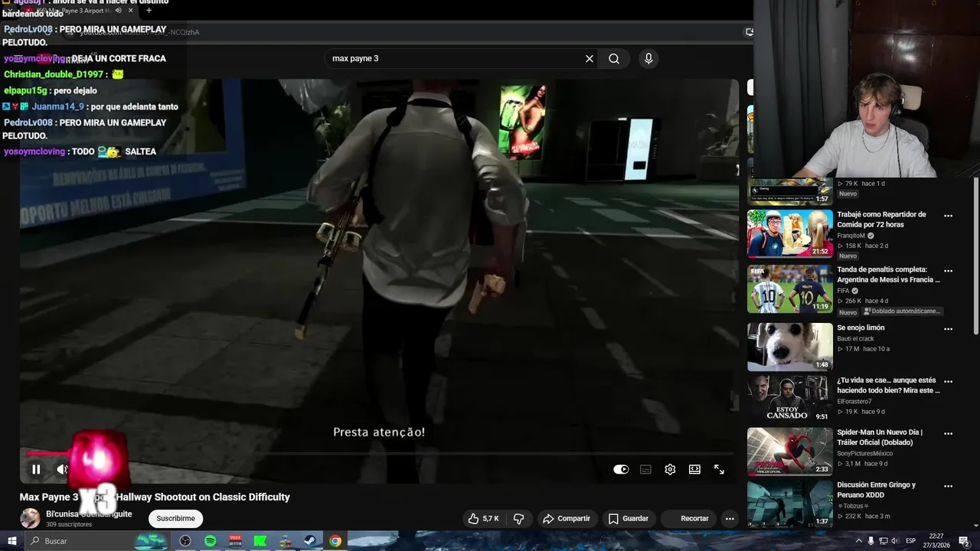Start voice search with microphone icon
The image size is (980, 551).
(x=648, y=58)
